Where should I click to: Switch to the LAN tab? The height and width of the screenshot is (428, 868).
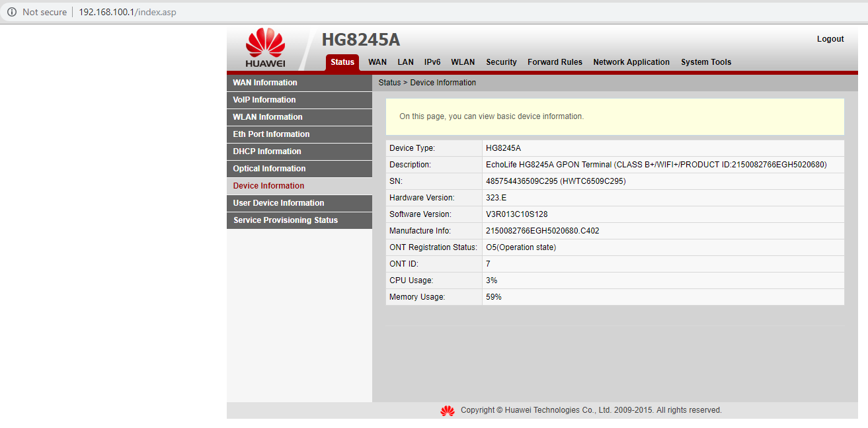[x=406, y=62]
